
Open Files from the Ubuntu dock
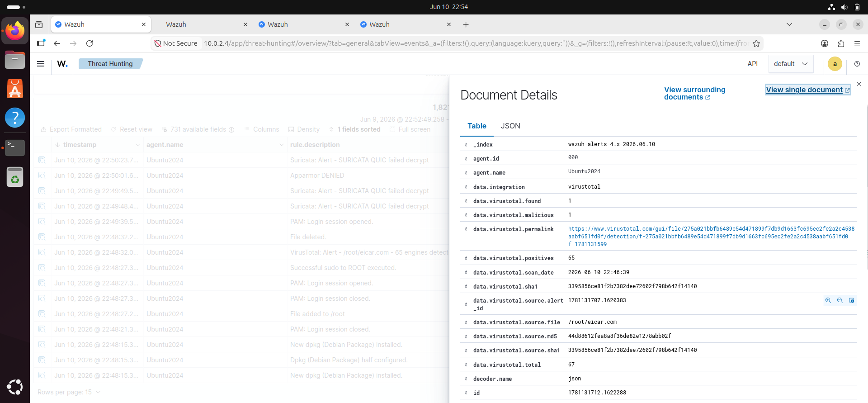point(15,60)
